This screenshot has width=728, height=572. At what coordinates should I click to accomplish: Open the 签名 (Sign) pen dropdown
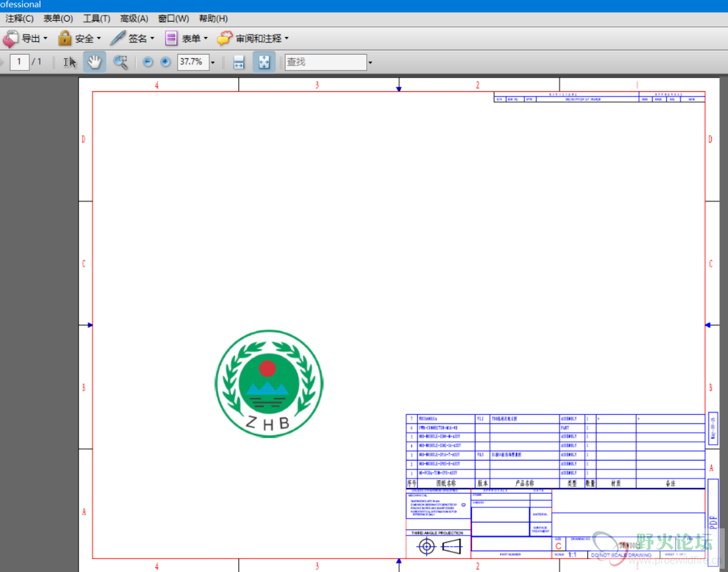[132, 38]
